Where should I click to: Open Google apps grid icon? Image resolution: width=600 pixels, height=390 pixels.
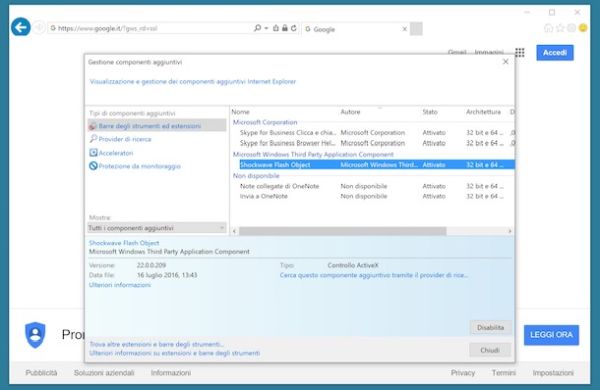(520, 52)
